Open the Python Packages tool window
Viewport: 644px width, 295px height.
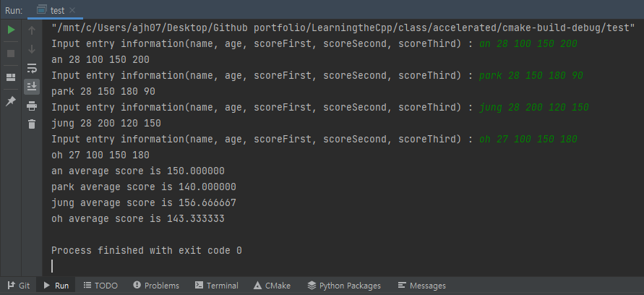pyautogui.click(x=344, y=286)
